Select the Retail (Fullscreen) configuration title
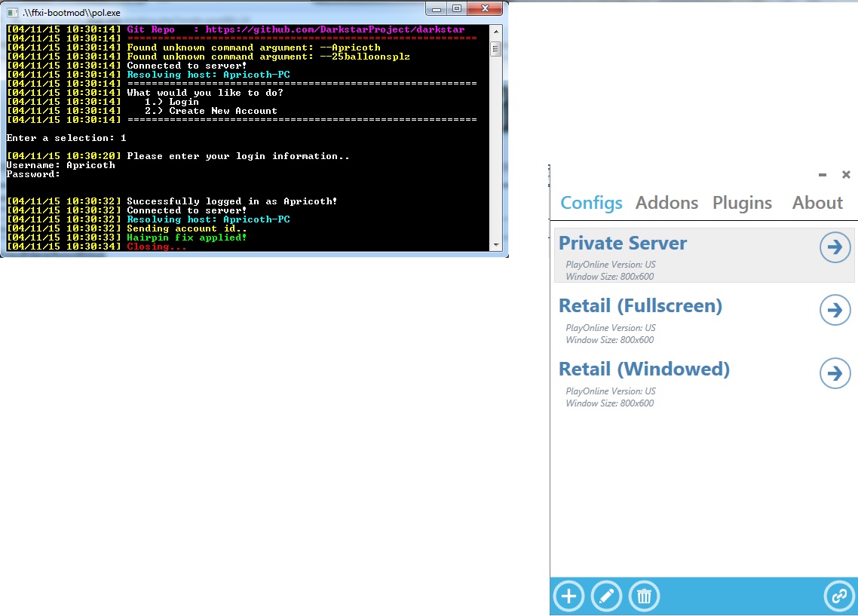This screenshot has height=616, width=858. [x=640, y=306]
